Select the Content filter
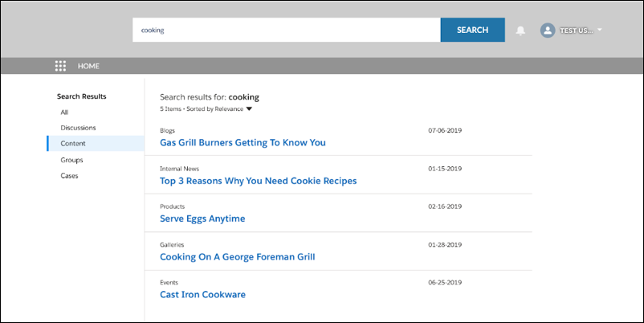Image resolution: width=644 pixels, height=323 pixels. (96, 143)
